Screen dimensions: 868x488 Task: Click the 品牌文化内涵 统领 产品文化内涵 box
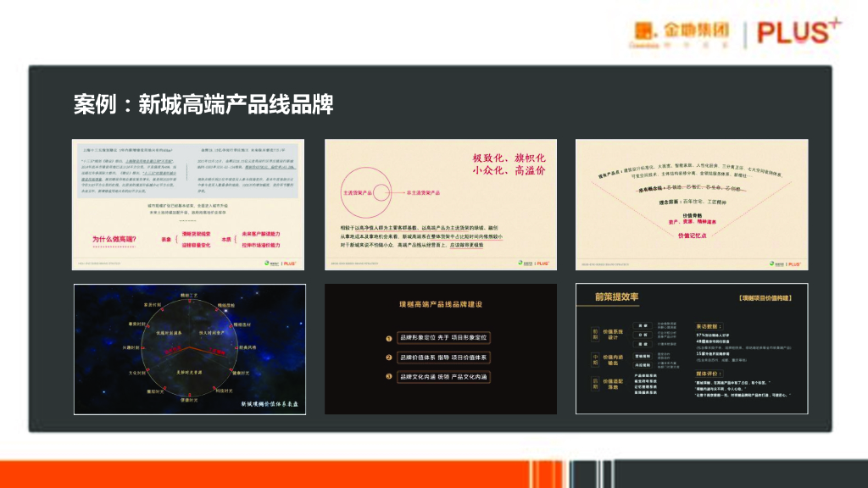click(443, 377)
